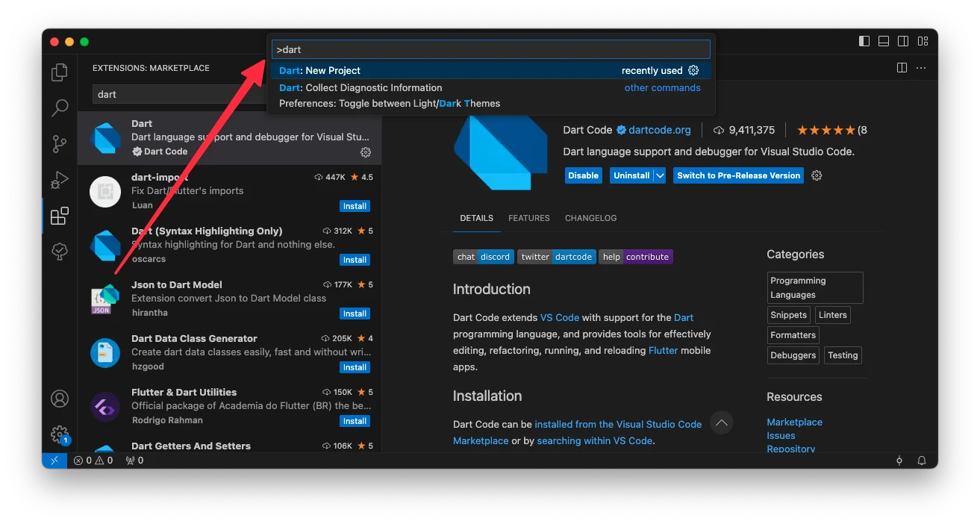Open the Flutter link in Introduction
Screen dimensions: 980x524
(x=664, y=350)
